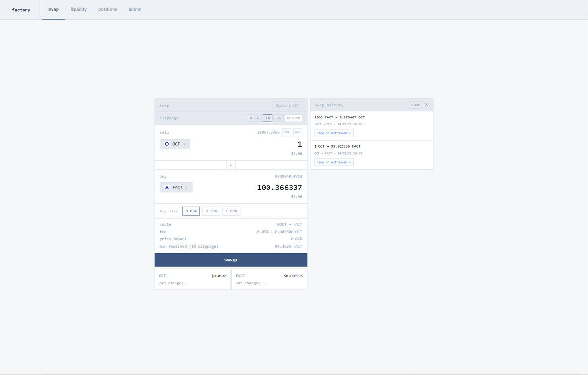
Task: Set slippage to 0.5%
Action: pyautogui.click(x=254, y=118)
